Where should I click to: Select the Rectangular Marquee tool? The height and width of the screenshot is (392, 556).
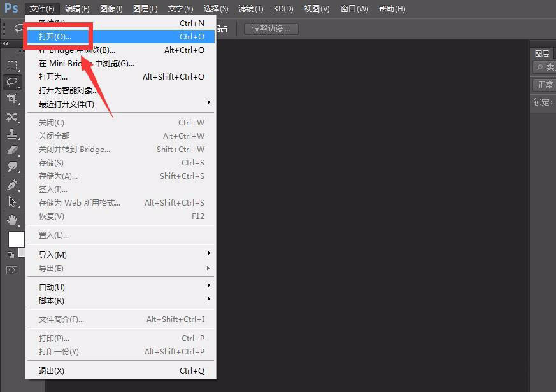coord(12,65)
